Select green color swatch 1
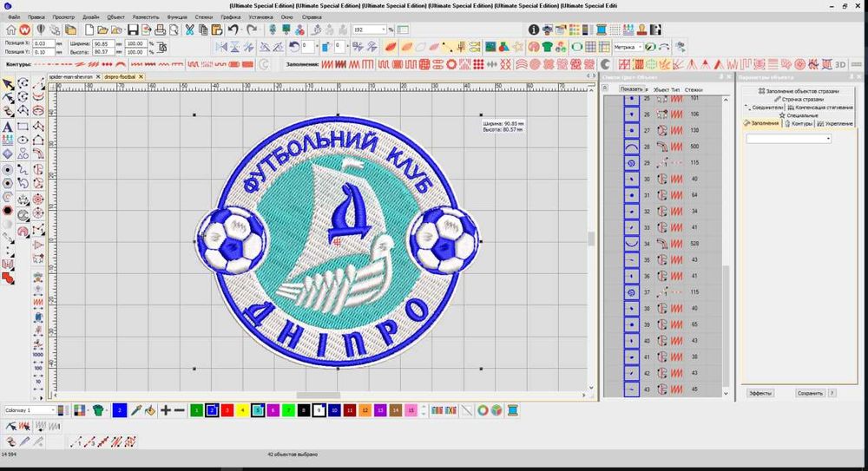868x471 pixels. click(x=196, y=410)
